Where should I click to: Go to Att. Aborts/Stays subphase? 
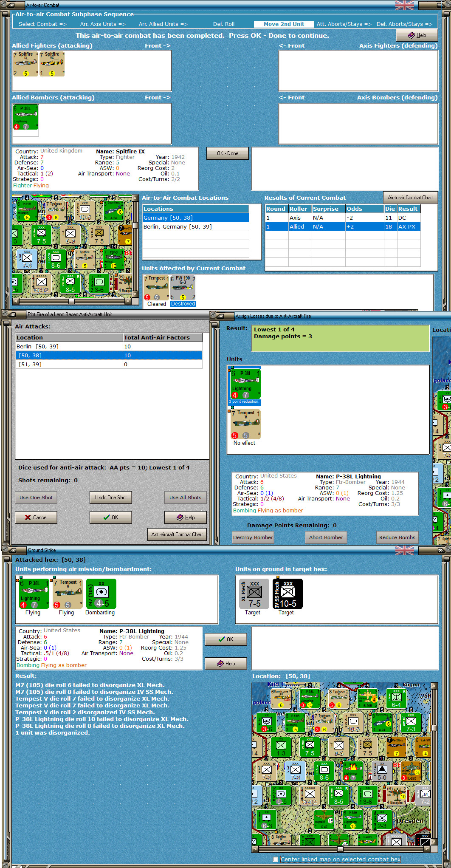tap(344, 24)
